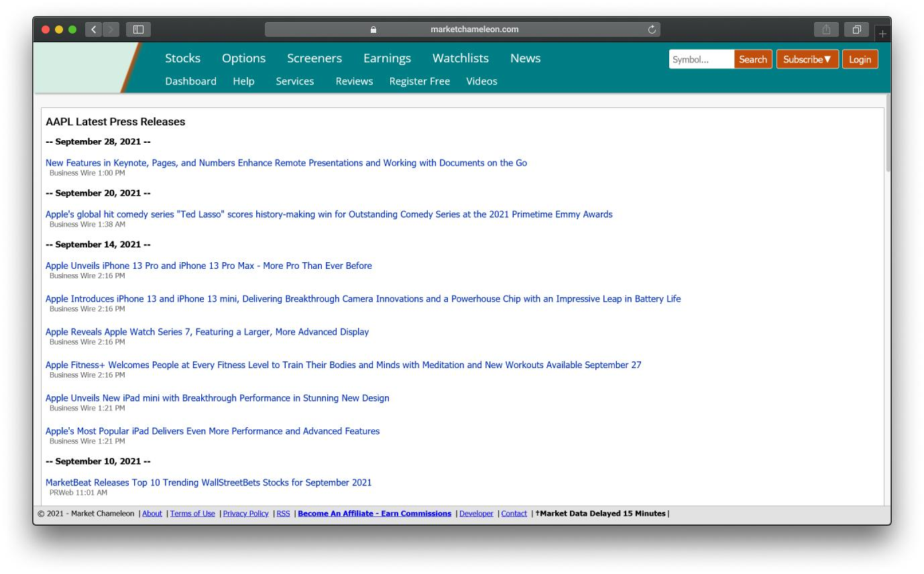
Task: Click 'Business Wire 1:00 PM' text
Action: [x=87, y=173]
